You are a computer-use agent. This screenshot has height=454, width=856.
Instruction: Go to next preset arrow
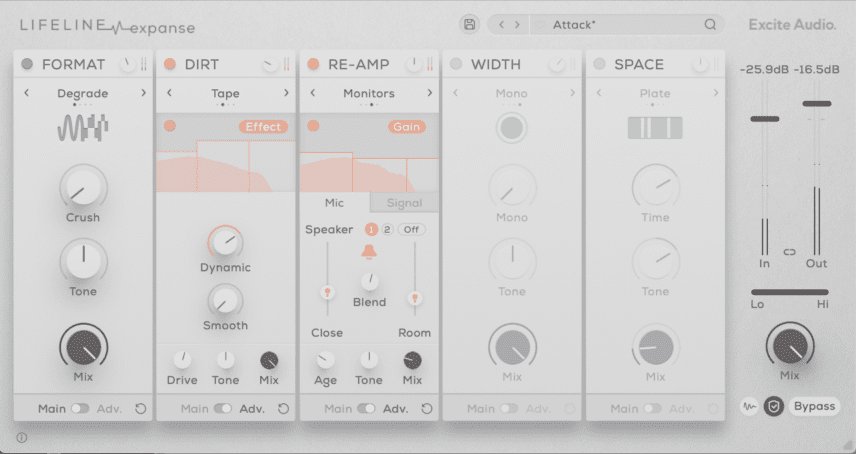coord(517,25)
